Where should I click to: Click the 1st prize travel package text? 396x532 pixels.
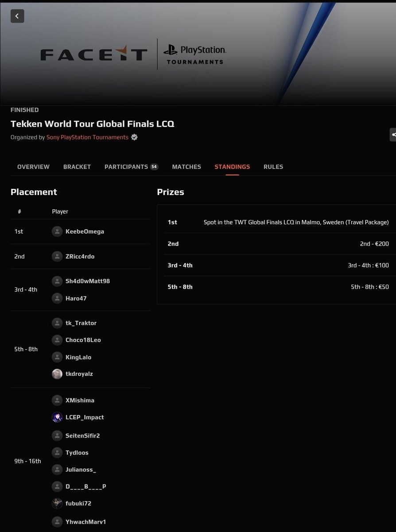click(296, 222)
